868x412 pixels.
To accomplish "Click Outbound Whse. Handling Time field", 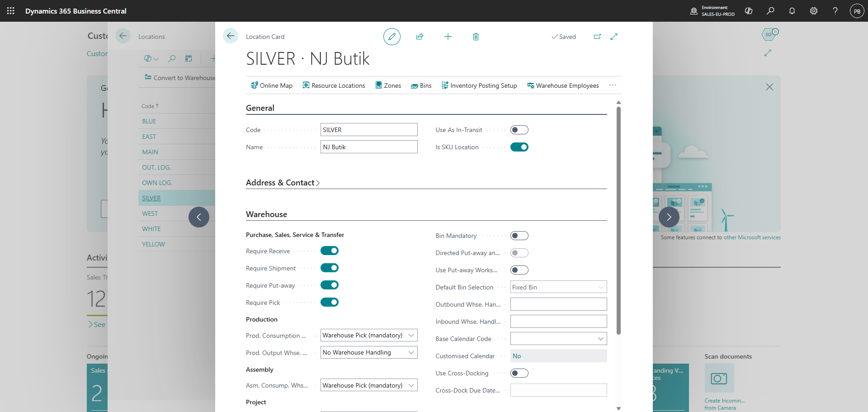I will point(558,304).
